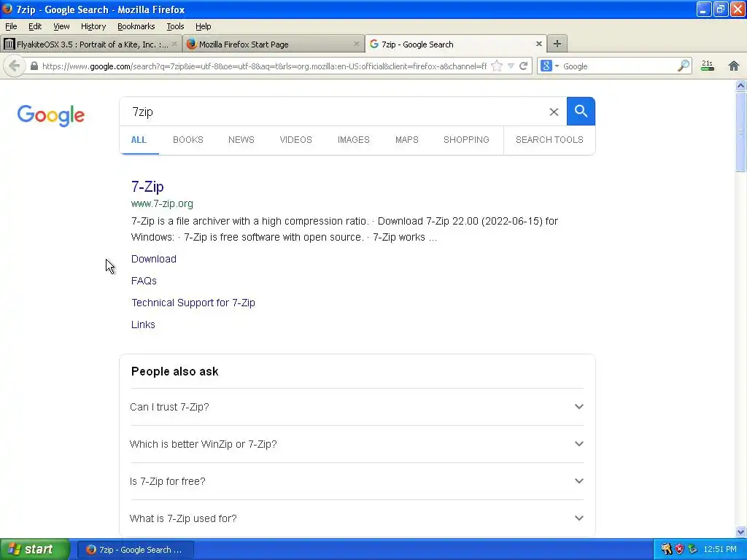This screenshot has height=560, width=747.
Task: Click the padlock site identity icon
Action: click(34, 66)
